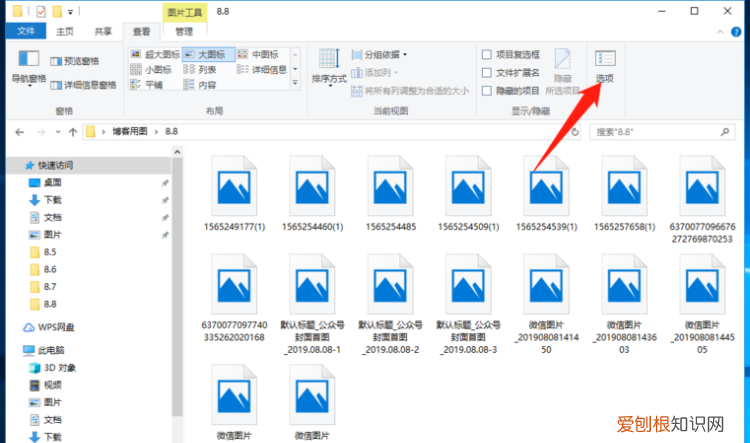The width and height of the screenshot is (750, 443).
Task: Click the 导航窗格 navigation pane icon
Action: [28, 66]
